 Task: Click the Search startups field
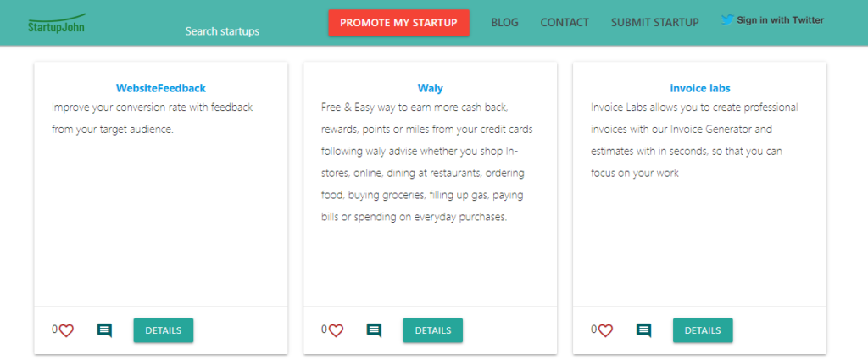point(222,31)
